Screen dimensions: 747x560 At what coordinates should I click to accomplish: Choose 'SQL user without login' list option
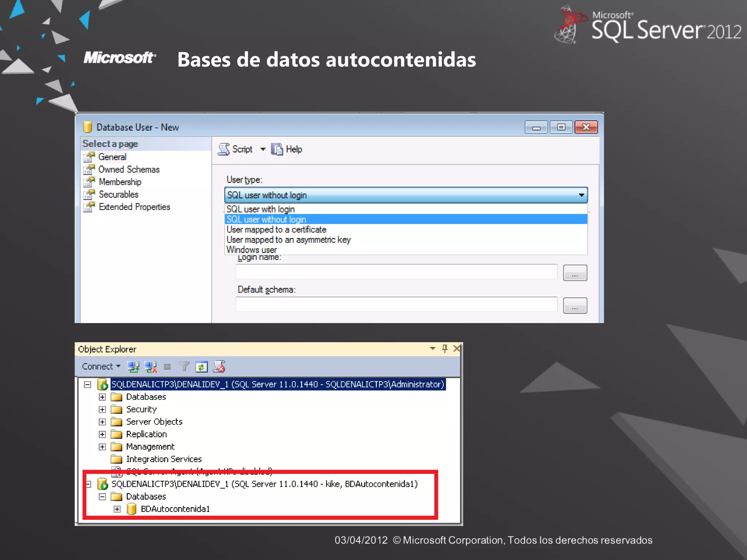click(x=406, y=219)
